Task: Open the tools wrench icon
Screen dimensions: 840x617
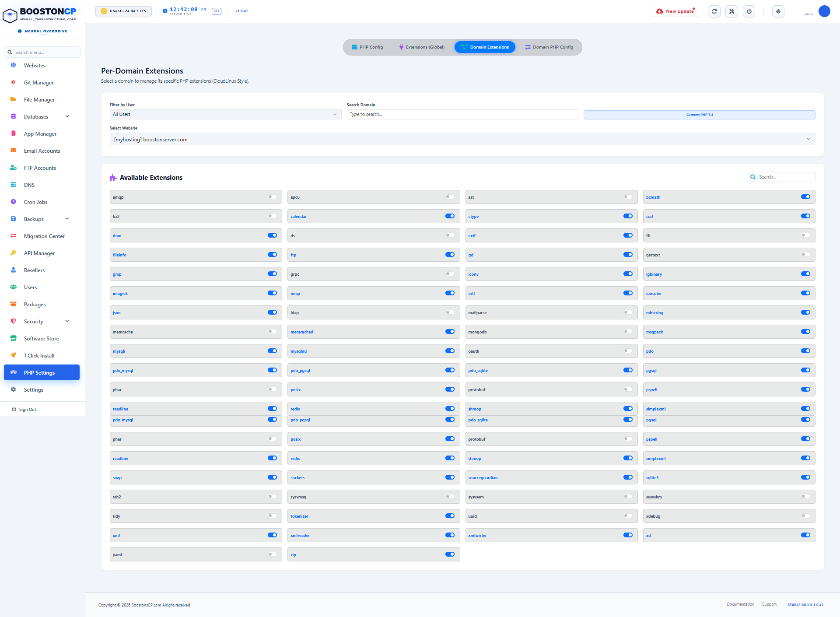Action: click(731, 11)
